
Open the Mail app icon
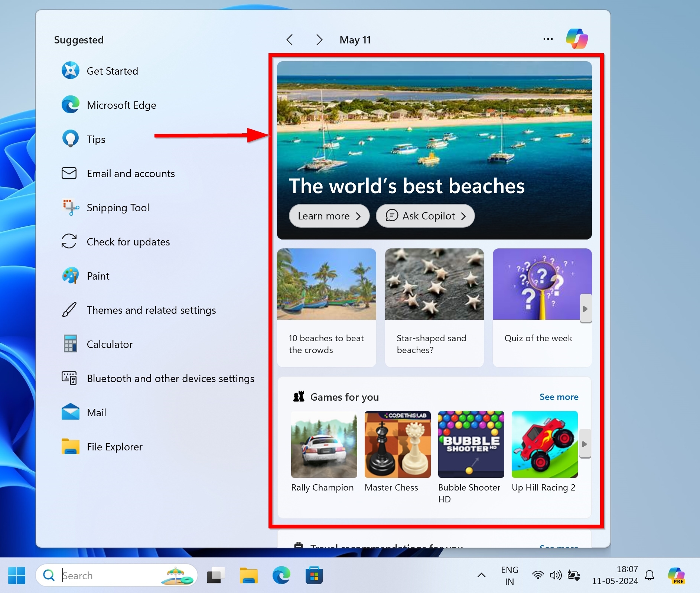(70, 412)
